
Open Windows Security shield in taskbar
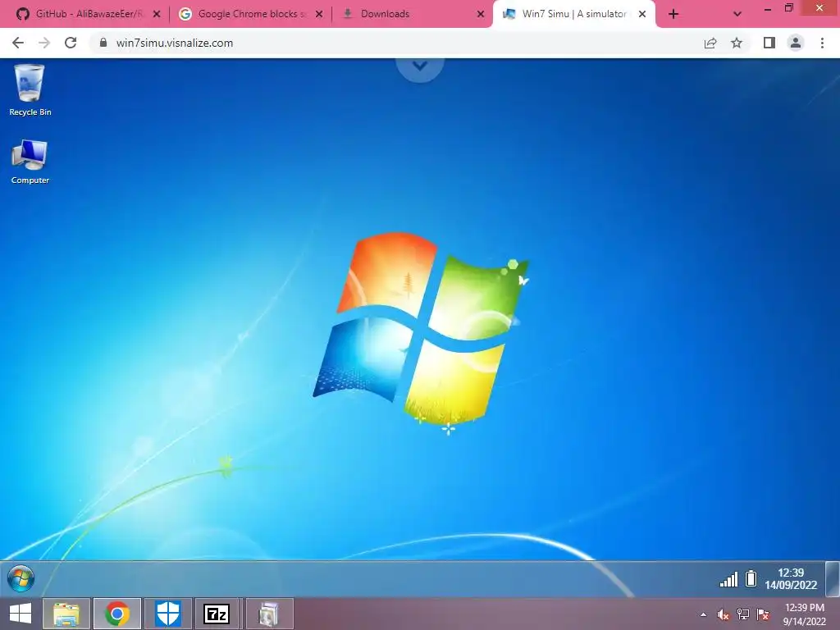[x=167, y=614]
